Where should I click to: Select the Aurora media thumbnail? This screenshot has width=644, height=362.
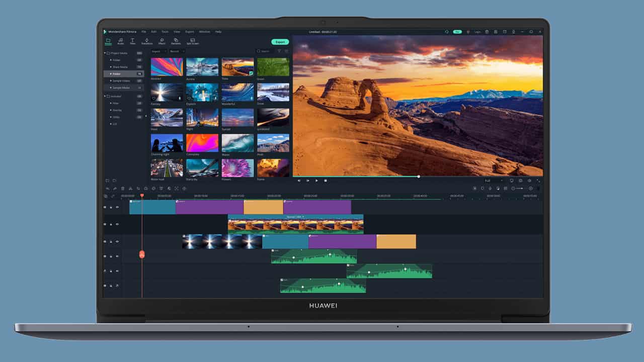coord(202,67)
